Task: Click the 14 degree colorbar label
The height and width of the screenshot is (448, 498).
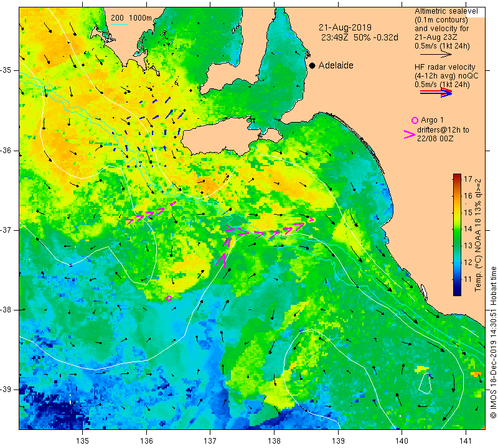Action: (468, 229)
